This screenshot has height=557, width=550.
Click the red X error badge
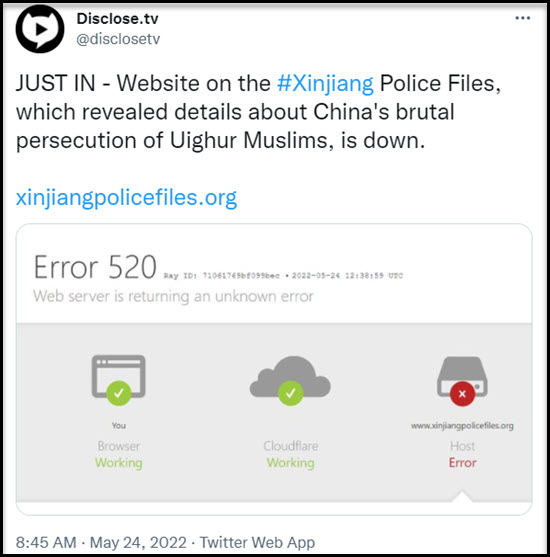(x=462, y=394)
